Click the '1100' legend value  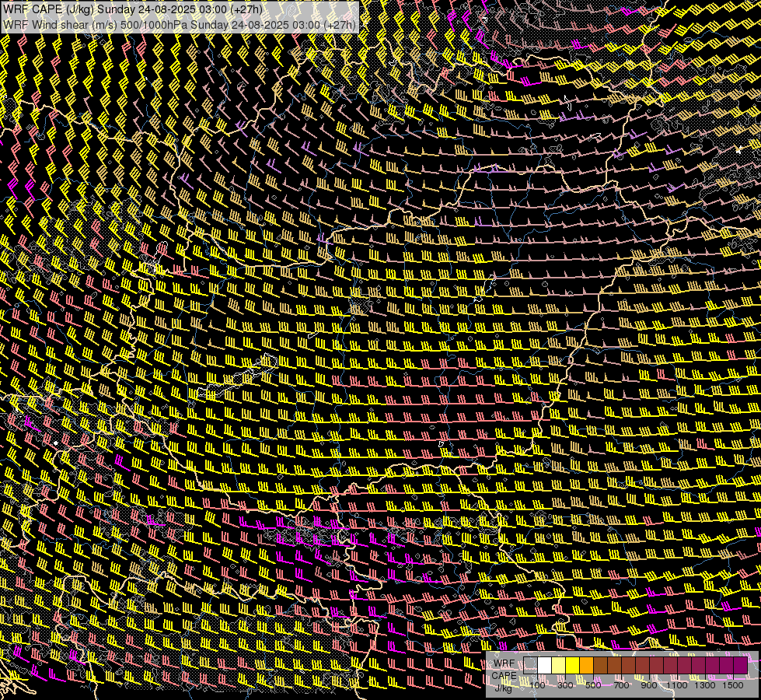coord(676,685)
